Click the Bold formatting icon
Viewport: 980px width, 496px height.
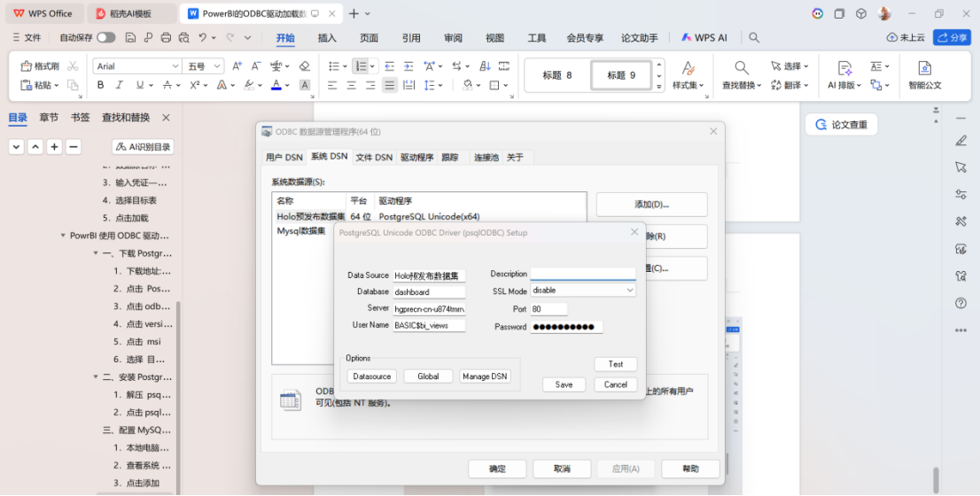pos(101,85)
